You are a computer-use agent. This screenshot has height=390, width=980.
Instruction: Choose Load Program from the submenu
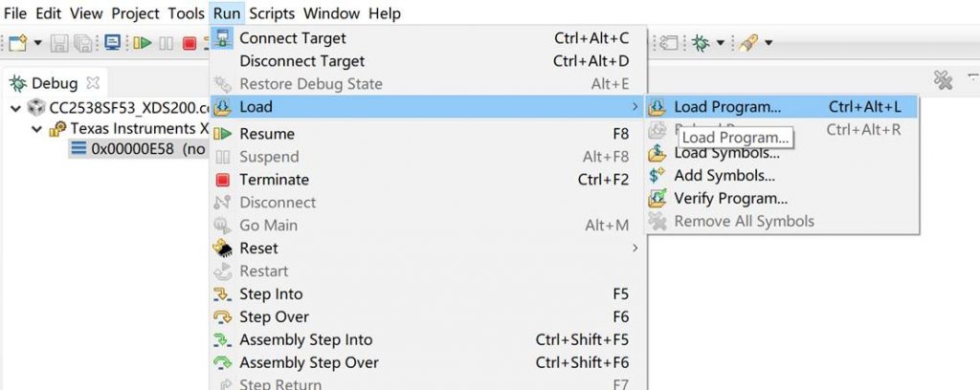[726, 107]
